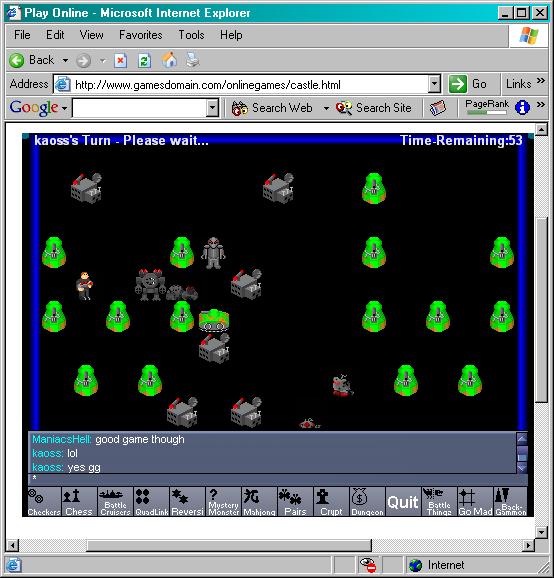Click the Print toolbar icon
Image resolution: width=554 pixels, height=578 pixels.
[192, 60]
